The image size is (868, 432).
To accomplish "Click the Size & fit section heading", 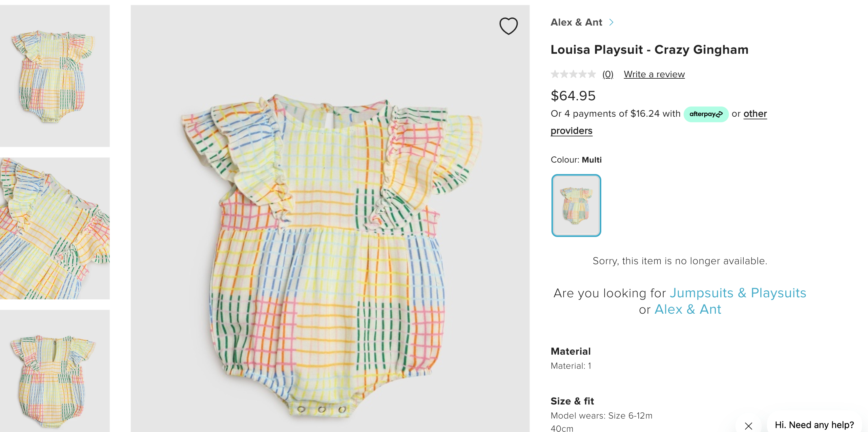I will pyautogui.click(x=572, y=401).
